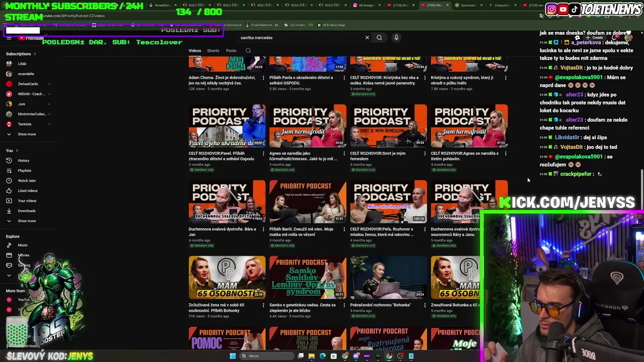Open Liked videos in sidebar
644x362 pixels.
pos(28,191)
